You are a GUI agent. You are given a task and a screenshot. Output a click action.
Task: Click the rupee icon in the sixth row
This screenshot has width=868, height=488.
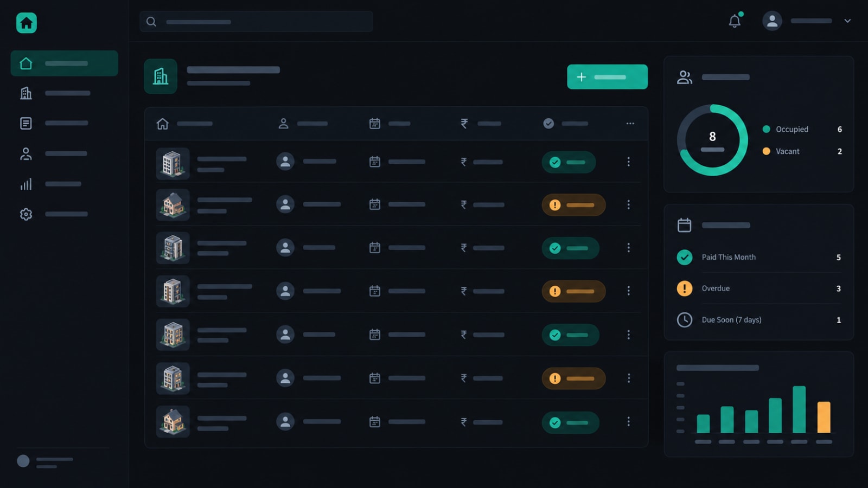click(464, 378)
